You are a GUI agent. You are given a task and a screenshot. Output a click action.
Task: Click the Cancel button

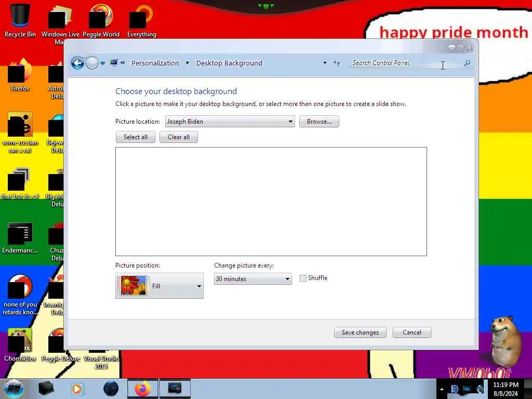tap(412, 332)
